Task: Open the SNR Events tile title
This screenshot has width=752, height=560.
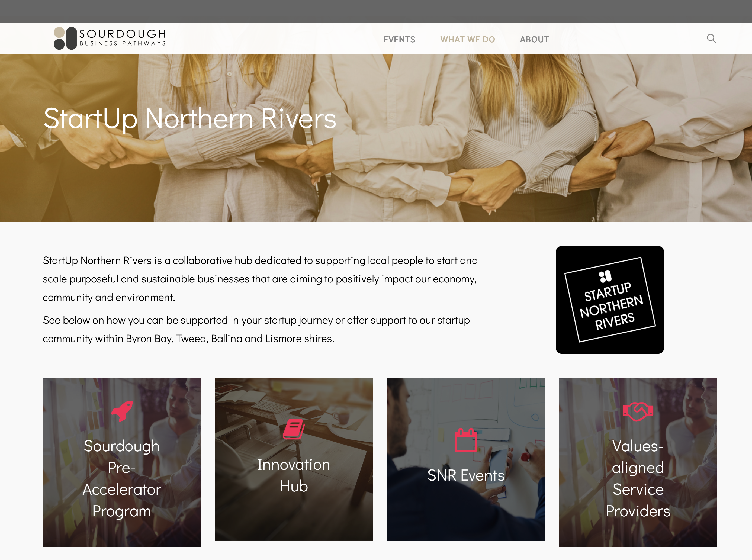Action: pos(466,475)
